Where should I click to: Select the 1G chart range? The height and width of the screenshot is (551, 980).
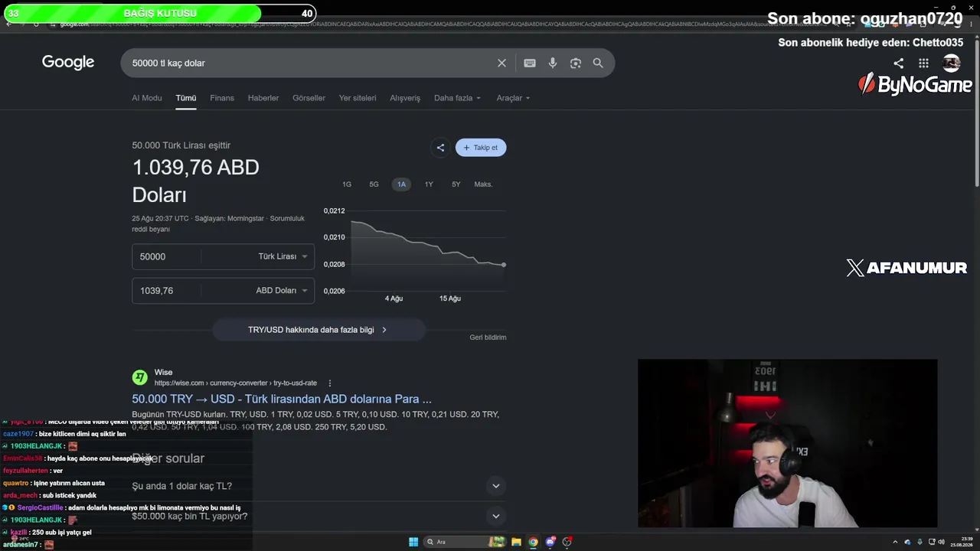pyautogui.click(x=347, y=184)
